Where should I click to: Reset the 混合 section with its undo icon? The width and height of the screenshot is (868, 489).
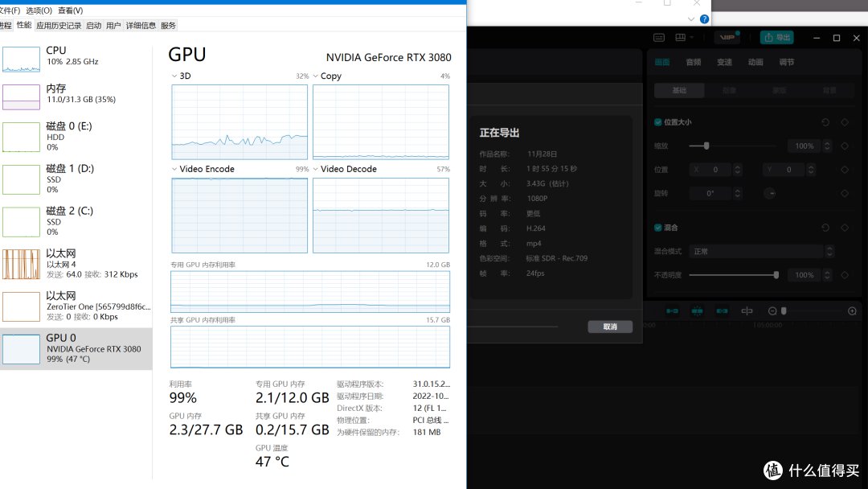point(825,227)
